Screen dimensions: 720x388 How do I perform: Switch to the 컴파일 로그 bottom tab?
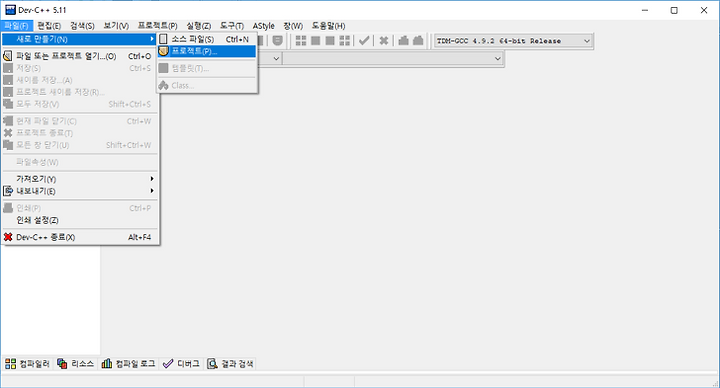(129, 364)
